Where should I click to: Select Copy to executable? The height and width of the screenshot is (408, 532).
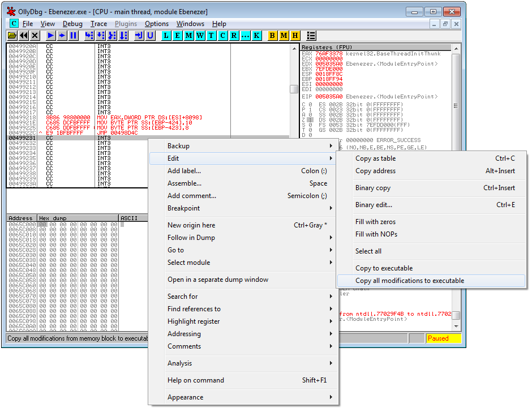[x=431, y=268]
